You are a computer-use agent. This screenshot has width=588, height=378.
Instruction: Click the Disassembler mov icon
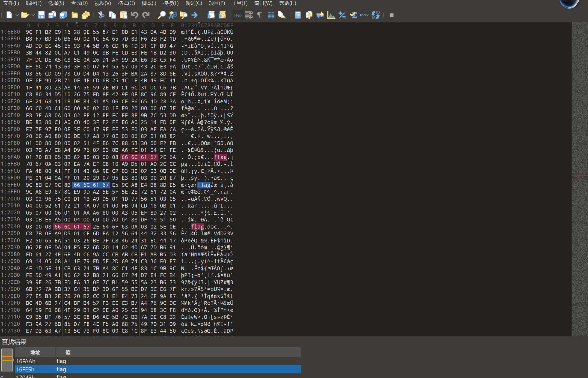pyautogui.click(x=364, y=15)
